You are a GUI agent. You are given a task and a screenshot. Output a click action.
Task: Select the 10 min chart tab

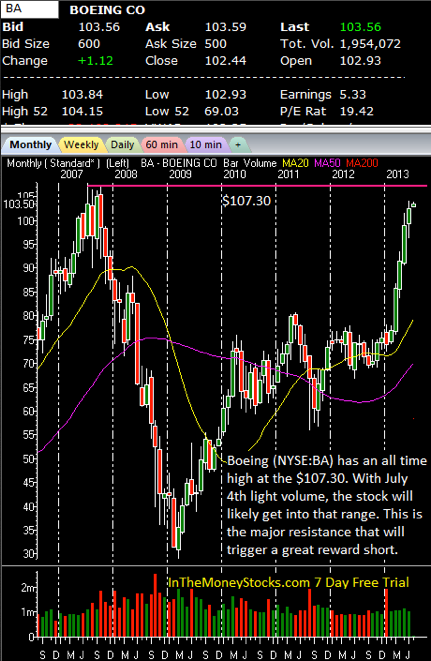(x=205, y=145)
